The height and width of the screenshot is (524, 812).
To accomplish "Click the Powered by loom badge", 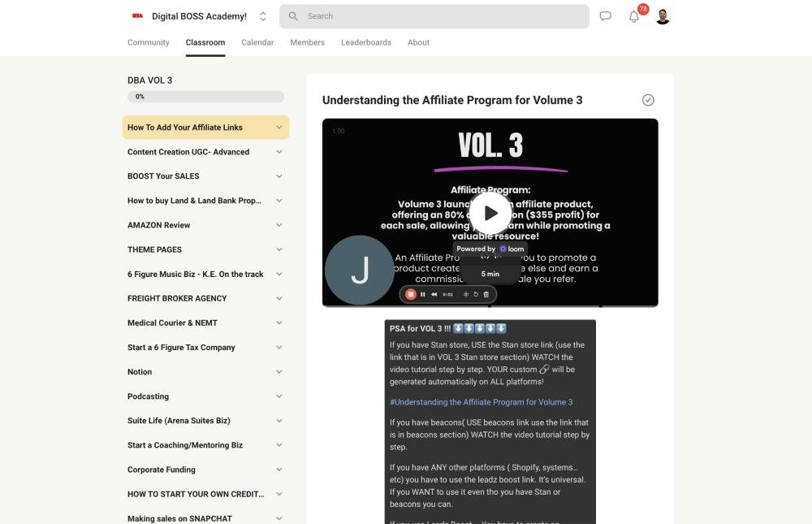I will 490,249.
